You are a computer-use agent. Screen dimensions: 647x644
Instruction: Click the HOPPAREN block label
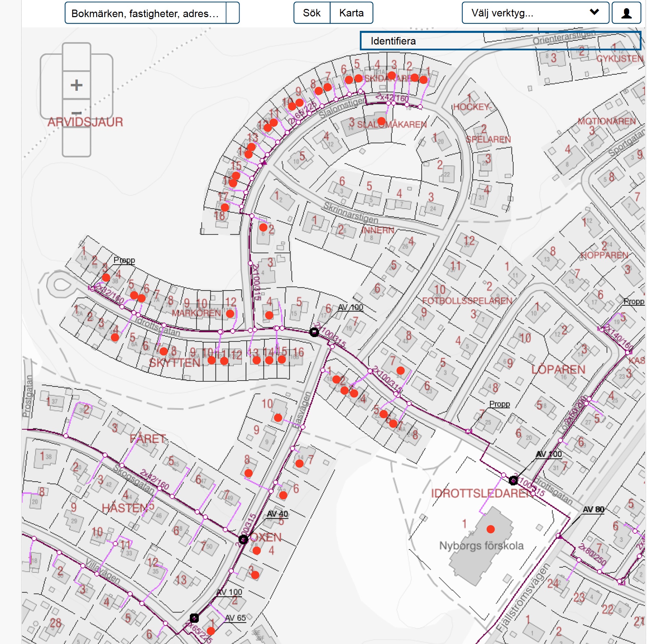click(605, 255)
